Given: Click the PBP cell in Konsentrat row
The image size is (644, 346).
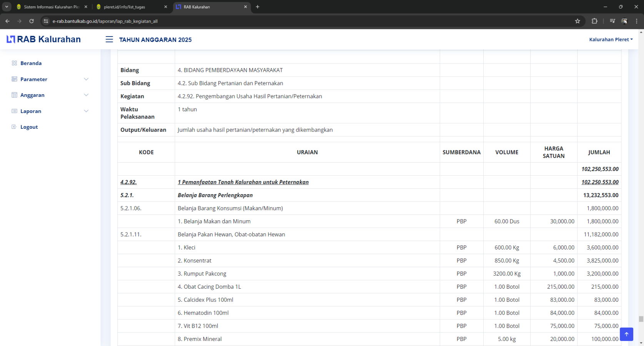Looking at the screenshot, I should tap(461, 261).
